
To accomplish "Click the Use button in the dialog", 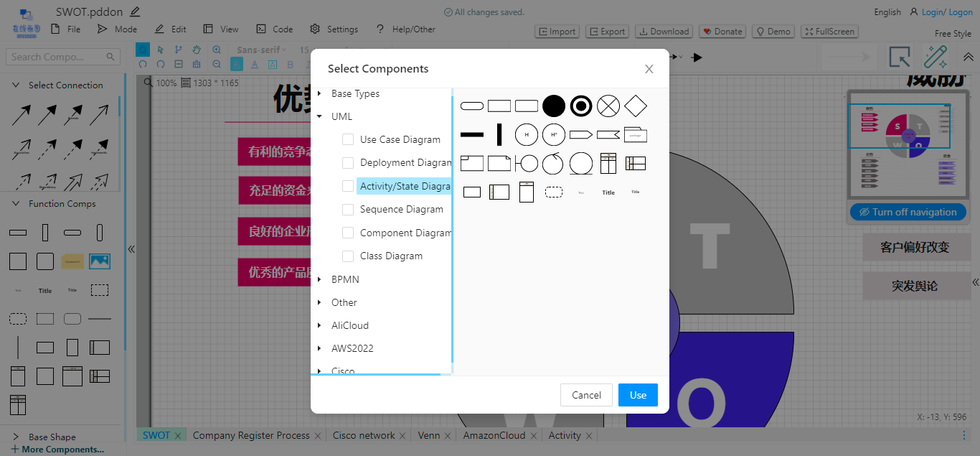I will [637, 394].
